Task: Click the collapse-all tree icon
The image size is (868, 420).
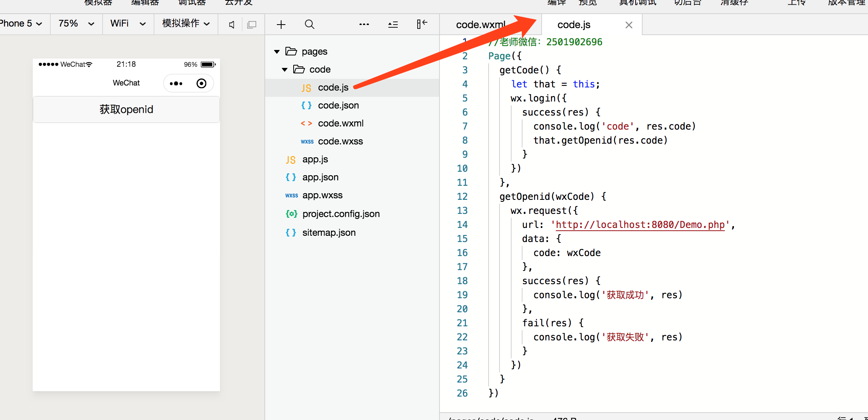Action: point(393,25)
